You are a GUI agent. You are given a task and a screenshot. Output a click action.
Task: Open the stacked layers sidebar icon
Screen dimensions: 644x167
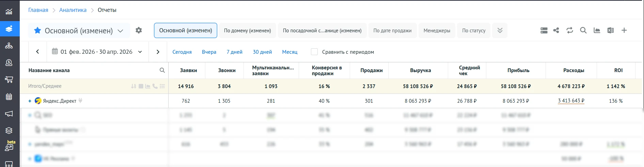click(9, 131)
